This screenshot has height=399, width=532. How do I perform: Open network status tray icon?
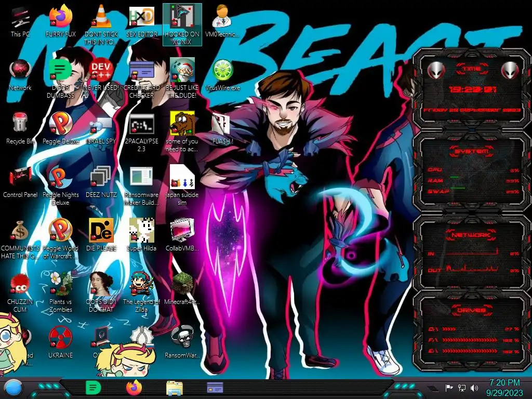point(462,388)
